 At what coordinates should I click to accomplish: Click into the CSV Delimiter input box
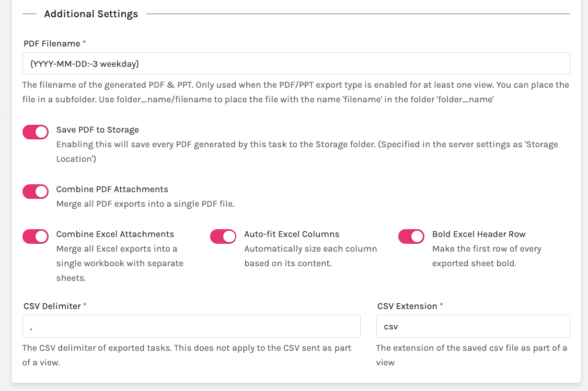[x=191, y=326]
